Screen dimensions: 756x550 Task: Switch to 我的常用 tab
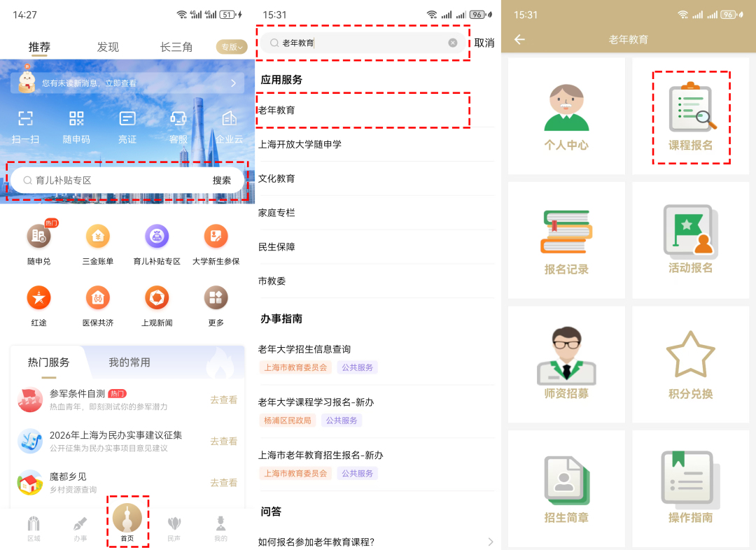coord(129,362)
